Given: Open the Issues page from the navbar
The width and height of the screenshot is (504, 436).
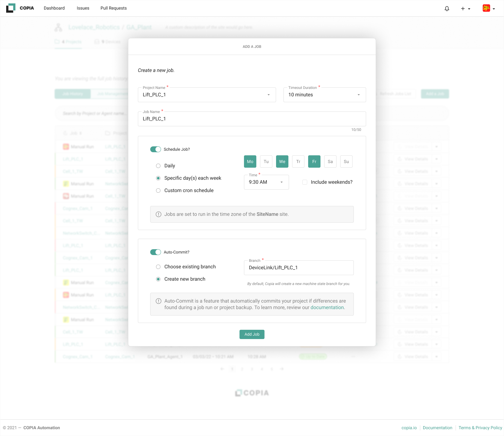Looking at the screenshot, I should 83,8.
